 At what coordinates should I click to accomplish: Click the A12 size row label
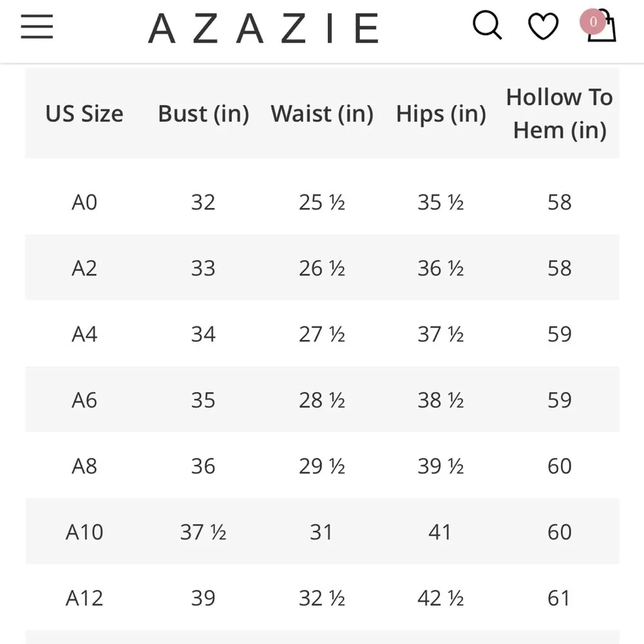point(84,598)
